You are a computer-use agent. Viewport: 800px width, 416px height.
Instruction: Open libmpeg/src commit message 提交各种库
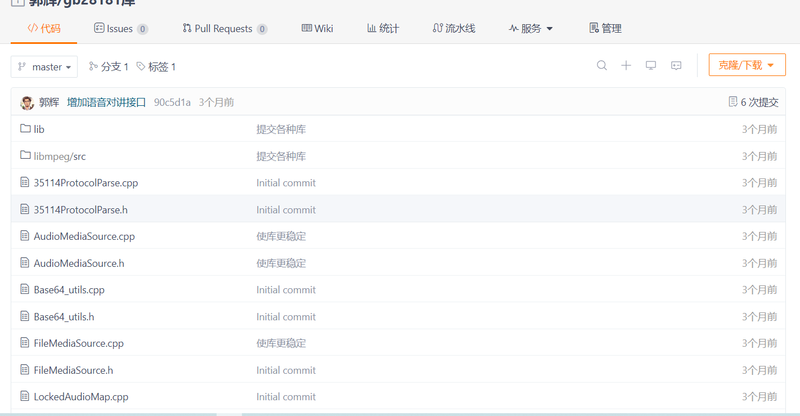click(281, 156)
